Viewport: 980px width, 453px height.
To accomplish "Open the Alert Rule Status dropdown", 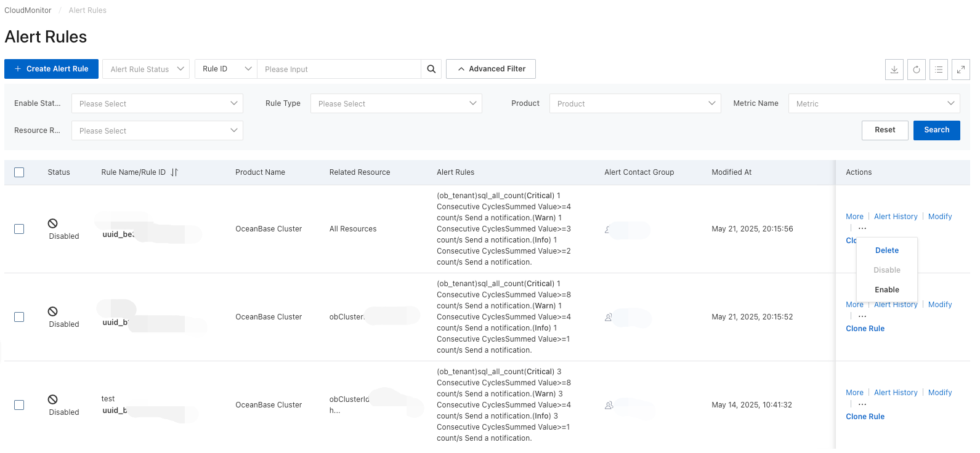I will click(x=146, y=69).
